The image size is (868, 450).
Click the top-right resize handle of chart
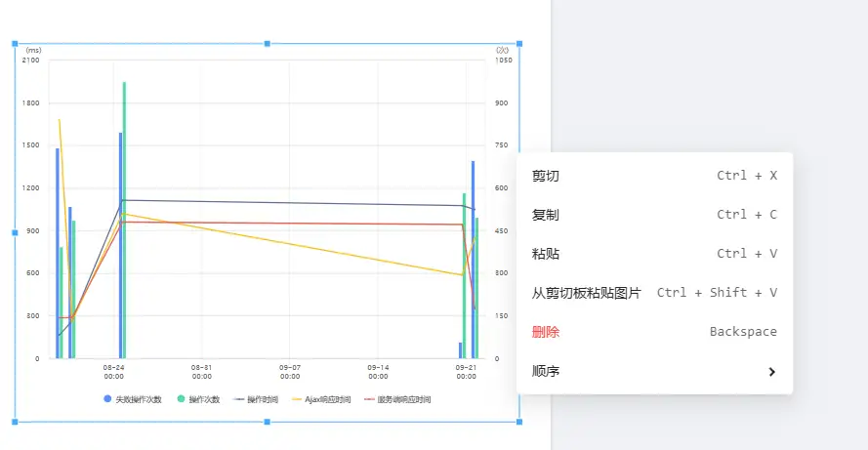[x=519, y=44]
